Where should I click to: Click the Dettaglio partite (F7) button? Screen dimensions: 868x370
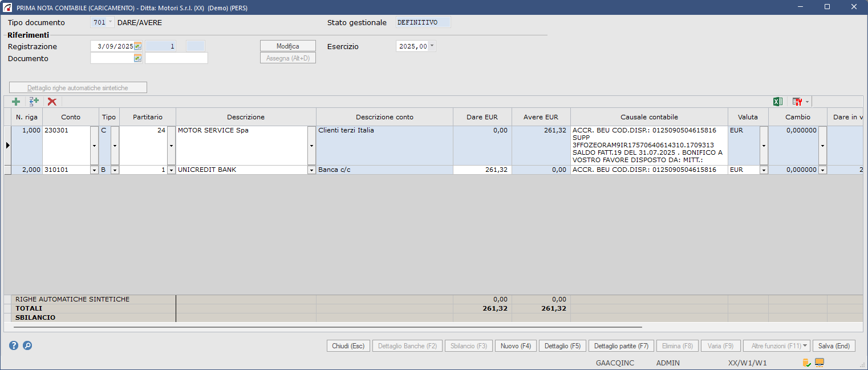tap(621, 346)
